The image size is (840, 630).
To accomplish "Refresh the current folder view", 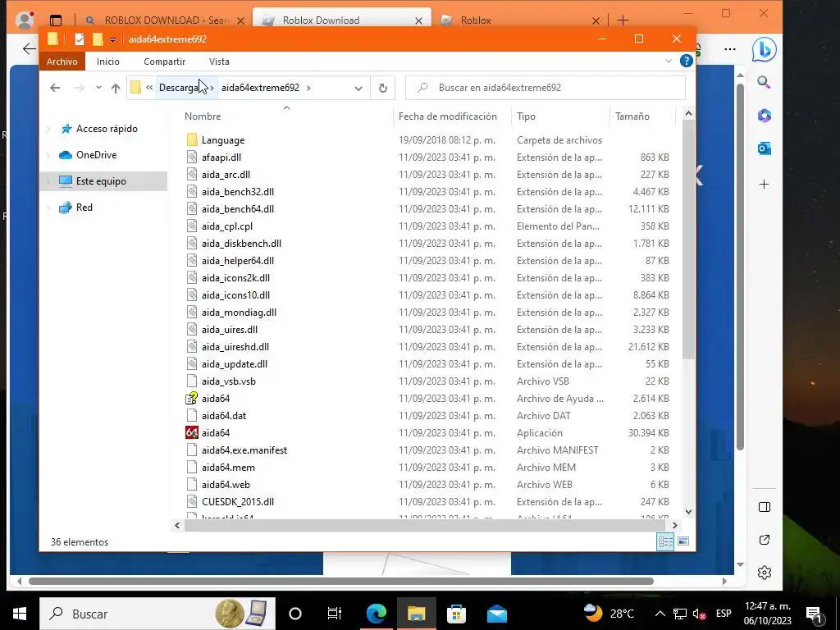I will 382,88.
